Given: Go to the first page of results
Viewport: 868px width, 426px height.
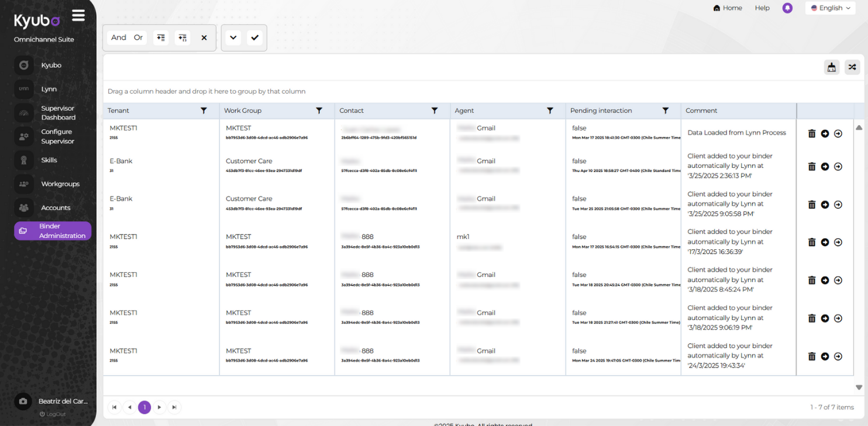Looking at the screenshot, I should [x=115, y=407].
